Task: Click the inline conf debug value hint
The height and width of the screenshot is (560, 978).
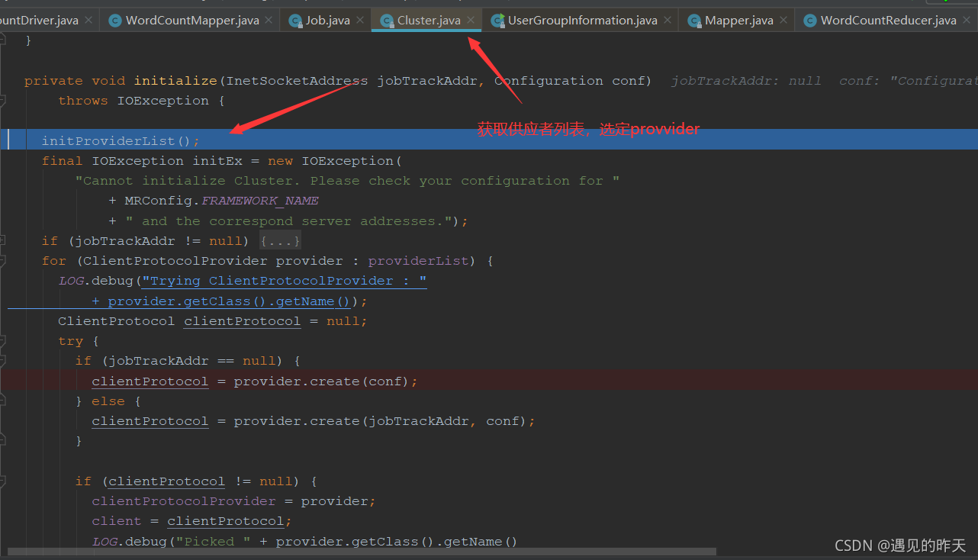Action: [x=909, y=81]
